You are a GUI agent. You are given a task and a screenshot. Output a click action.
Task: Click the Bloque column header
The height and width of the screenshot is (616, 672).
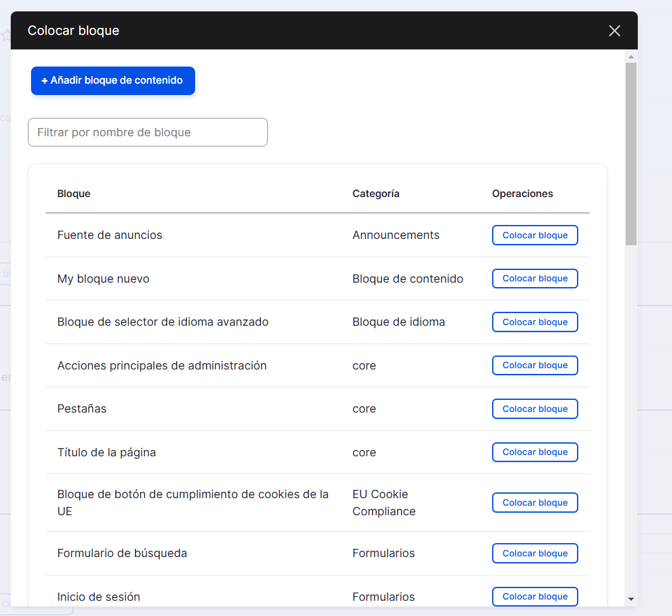point(74,194)
